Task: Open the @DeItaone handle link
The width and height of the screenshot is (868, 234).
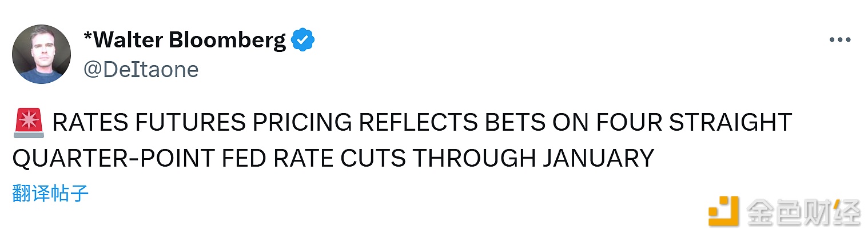Action: pos(141,70)
